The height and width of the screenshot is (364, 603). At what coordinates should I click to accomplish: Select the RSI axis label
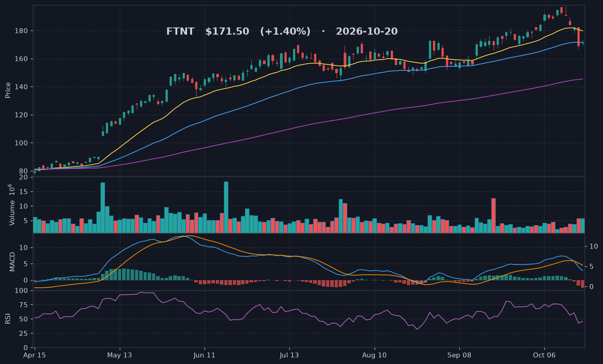click(8, 319)
